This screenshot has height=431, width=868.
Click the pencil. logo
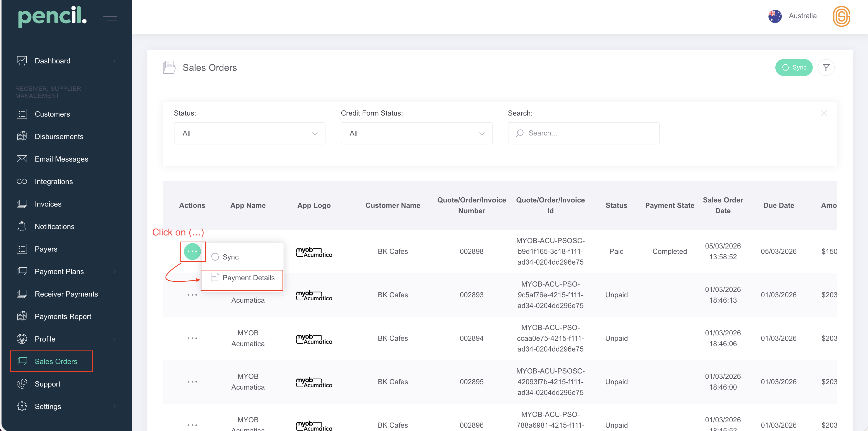(52, 17)
